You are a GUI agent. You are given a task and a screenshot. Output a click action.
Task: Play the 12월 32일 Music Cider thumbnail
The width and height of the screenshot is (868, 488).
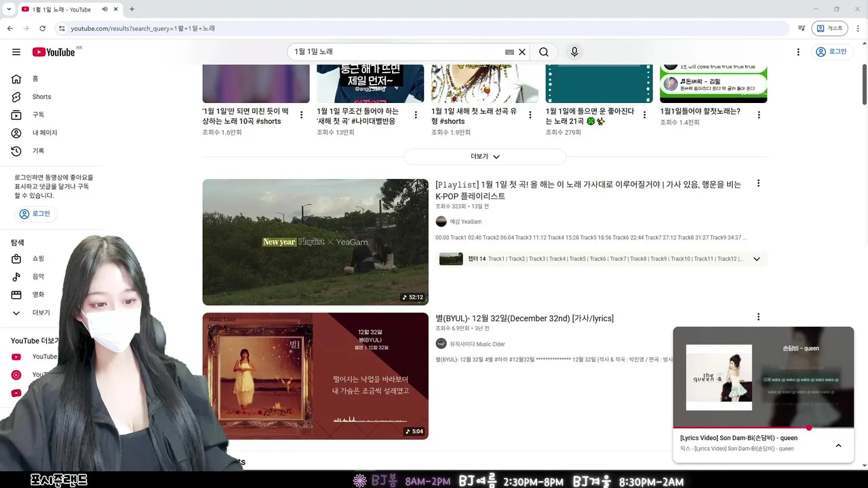(x=315, y=376)
